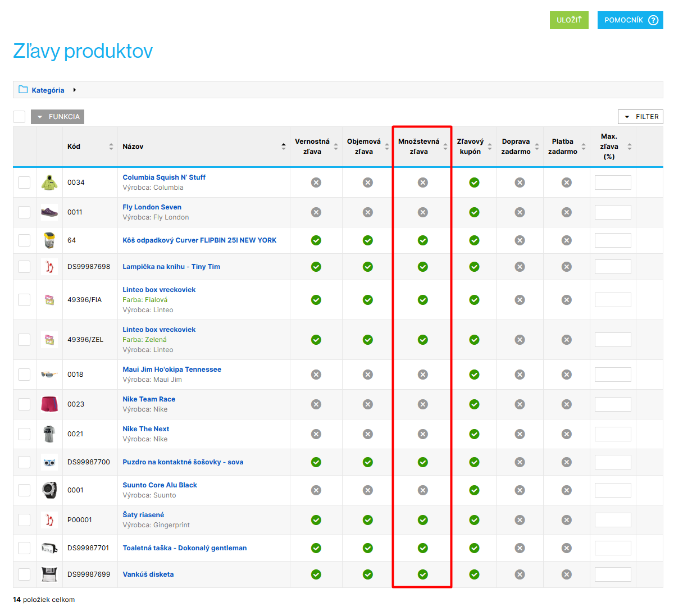Check the row with code 64
This screenshot has height=616, width=674.
pyautogui.click(x=24, y=240)
